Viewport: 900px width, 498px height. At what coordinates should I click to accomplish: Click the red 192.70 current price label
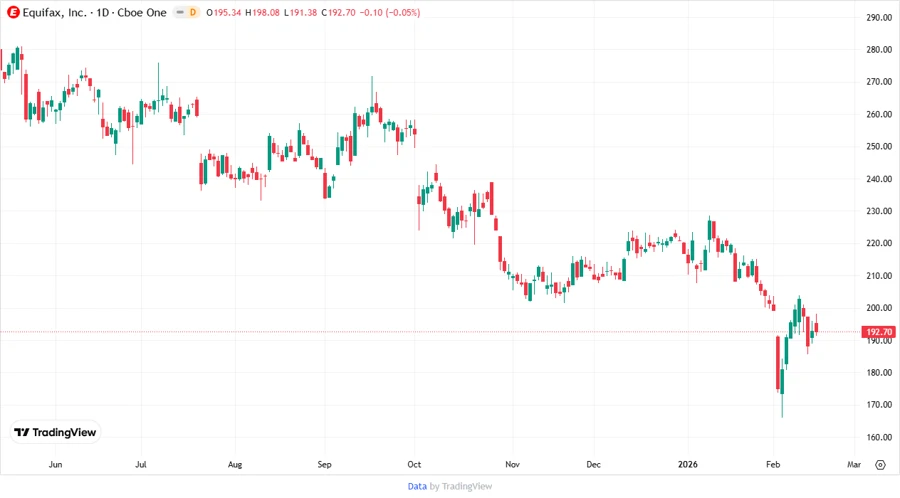pos(878,332)
